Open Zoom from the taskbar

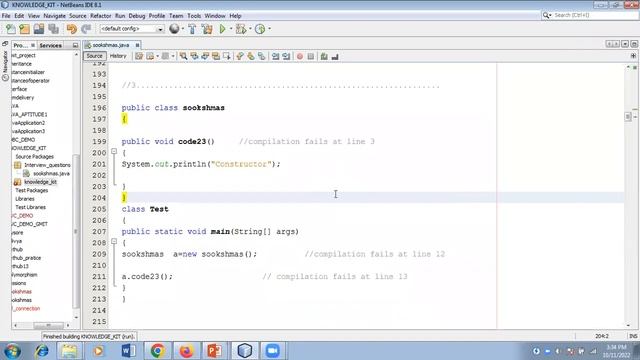coord(272,351)
